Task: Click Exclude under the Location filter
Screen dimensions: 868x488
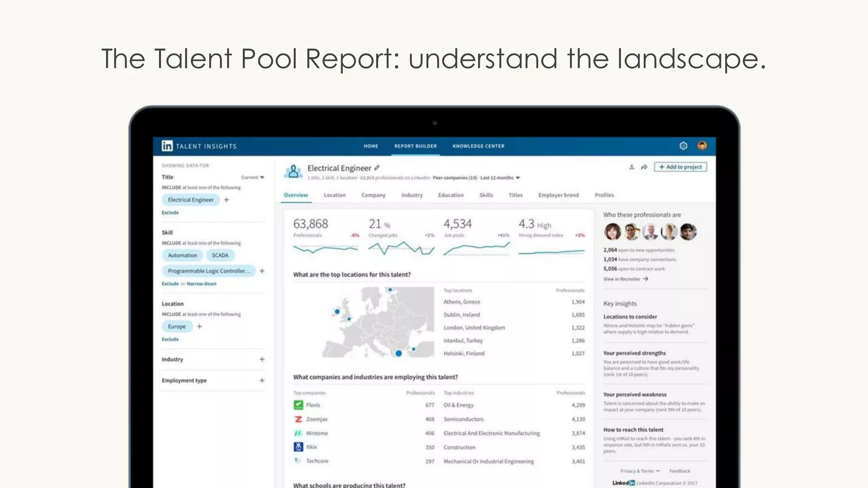Action: click(170, 339)
